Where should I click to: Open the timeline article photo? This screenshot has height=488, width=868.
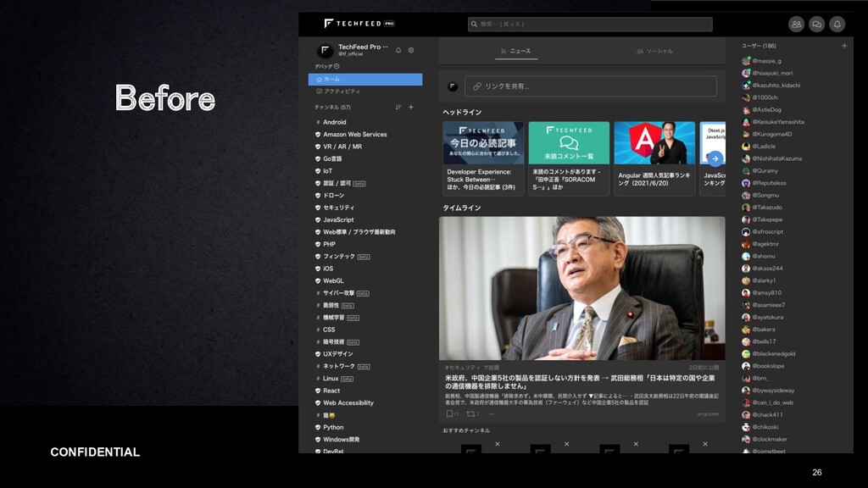[581, 288]
